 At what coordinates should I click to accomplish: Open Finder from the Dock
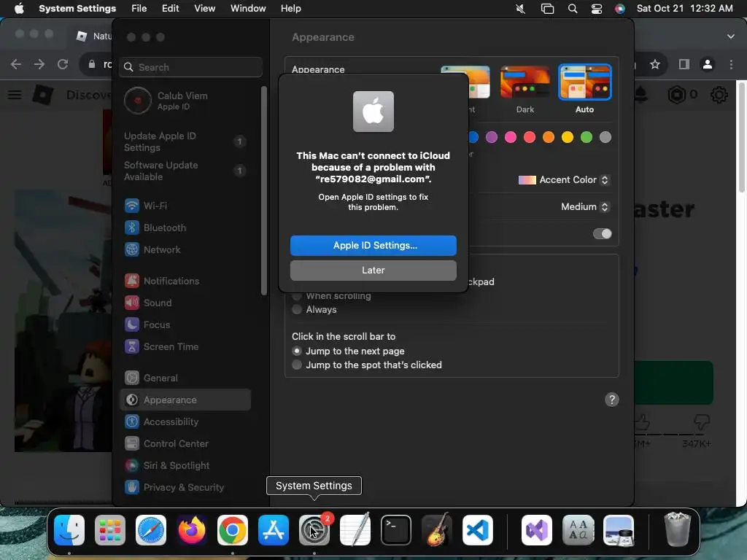click(x=69, y=530)
